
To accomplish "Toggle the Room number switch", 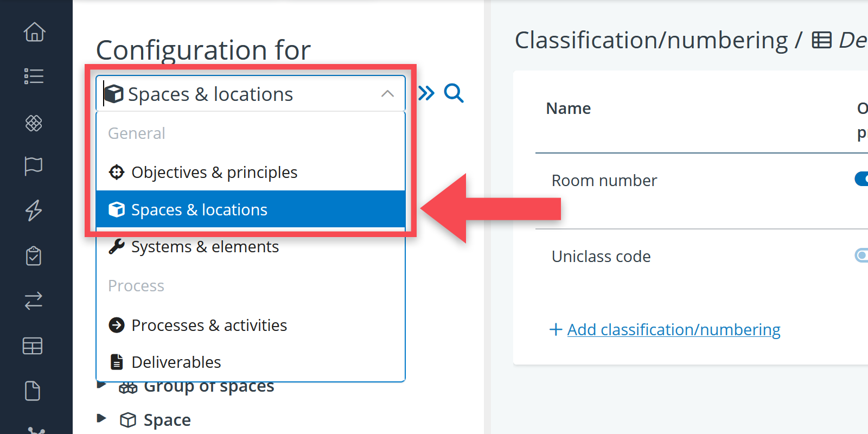I will pyautogui.click(x=861, y=178).
